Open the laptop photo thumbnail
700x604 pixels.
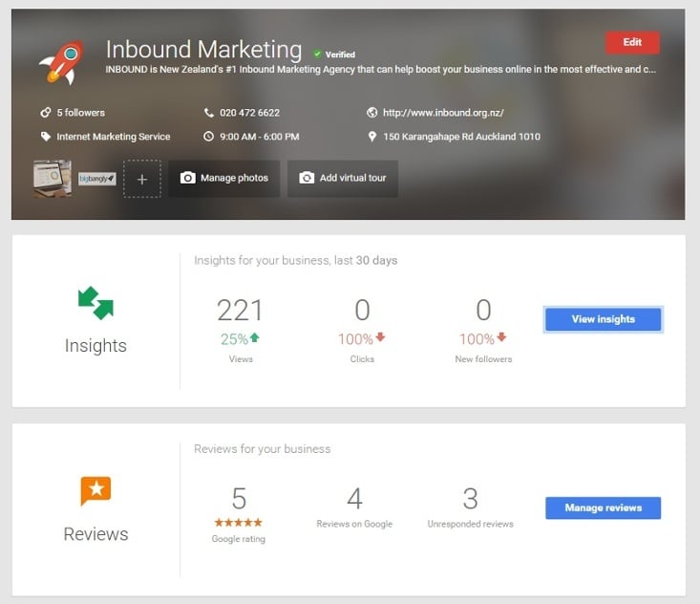(x=53, y=179)
